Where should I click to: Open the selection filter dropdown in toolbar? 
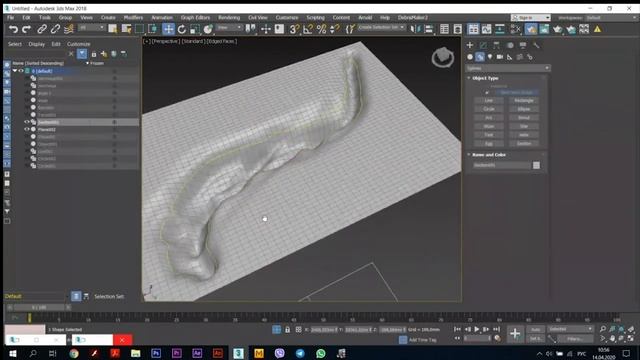coord(92,28)
